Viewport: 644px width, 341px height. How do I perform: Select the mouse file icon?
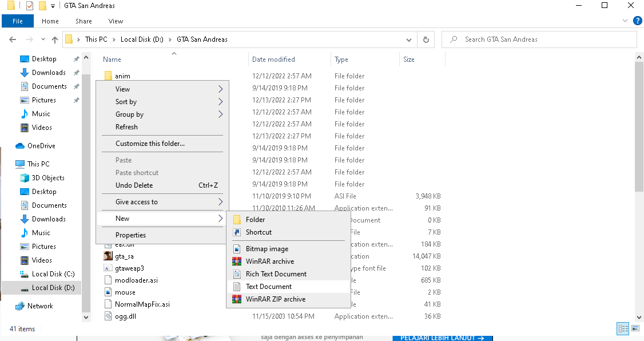pos(108,292)
